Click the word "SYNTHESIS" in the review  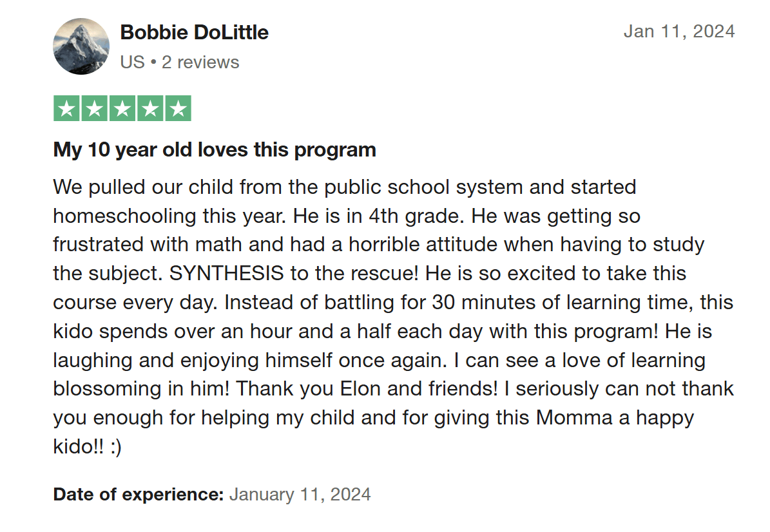(x=226, y=273)
